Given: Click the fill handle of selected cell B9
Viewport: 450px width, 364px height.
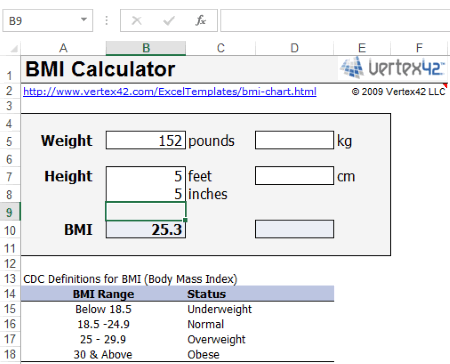Looking at the screenshot, I should click(185, 220).
